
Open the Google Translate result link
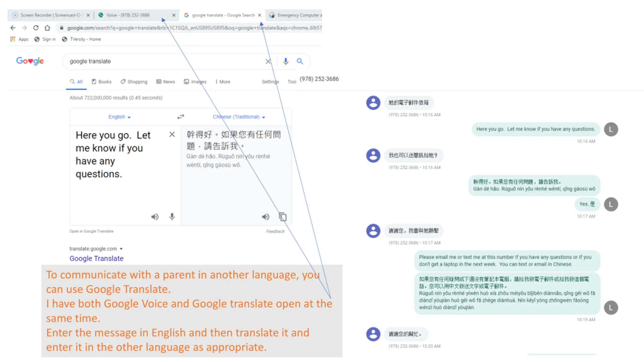[x=96, y=258]
